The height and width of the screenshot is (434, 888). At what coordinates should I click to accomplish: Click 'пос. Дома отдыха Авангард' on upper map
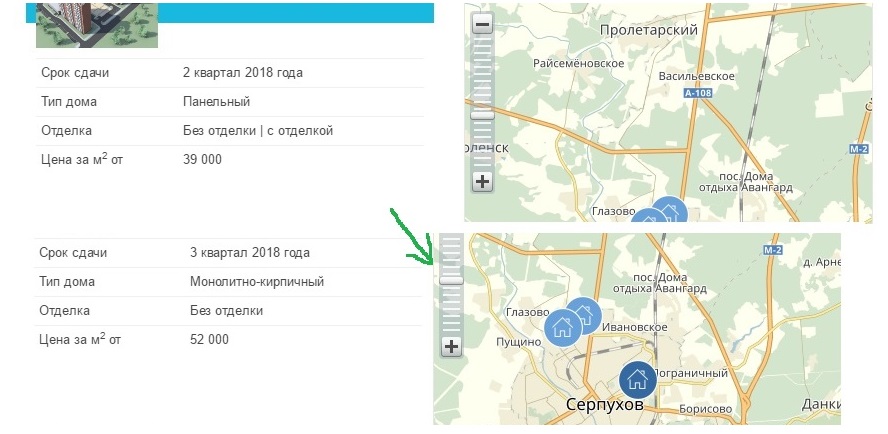coord(746,182)
